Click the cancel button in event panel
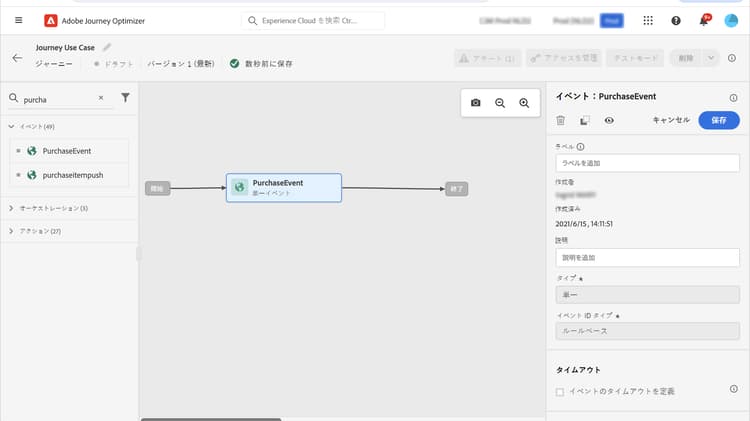Screen dimensions: 750x421 [671, 120]
